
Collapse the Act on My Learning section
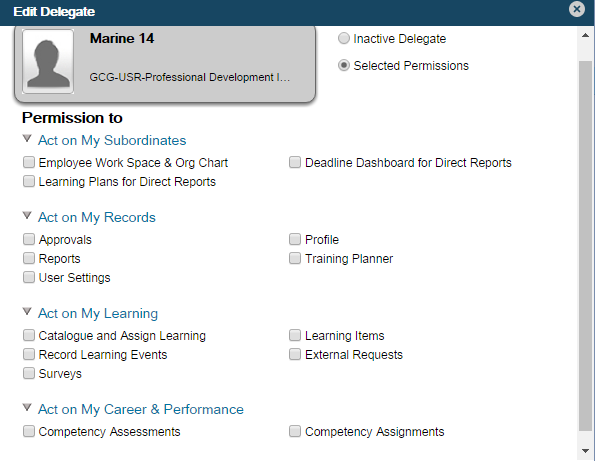point(27,312)
